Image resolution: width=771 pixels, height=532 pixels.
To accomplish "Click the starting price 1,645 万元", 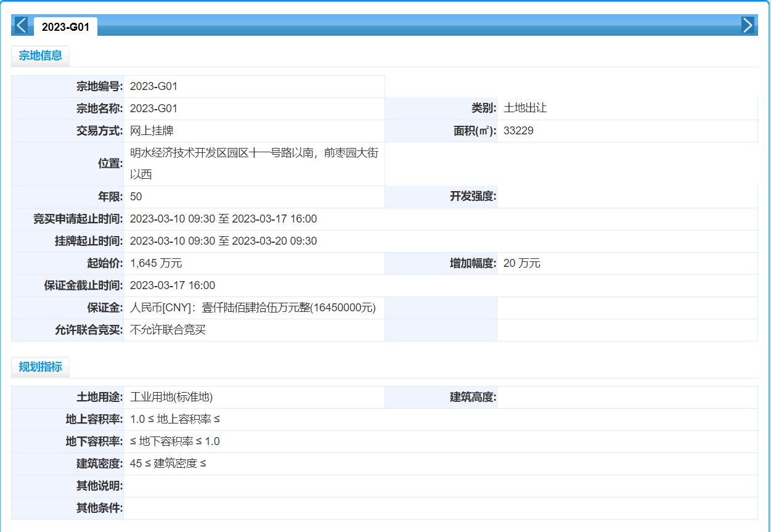I will click(156, 263).
